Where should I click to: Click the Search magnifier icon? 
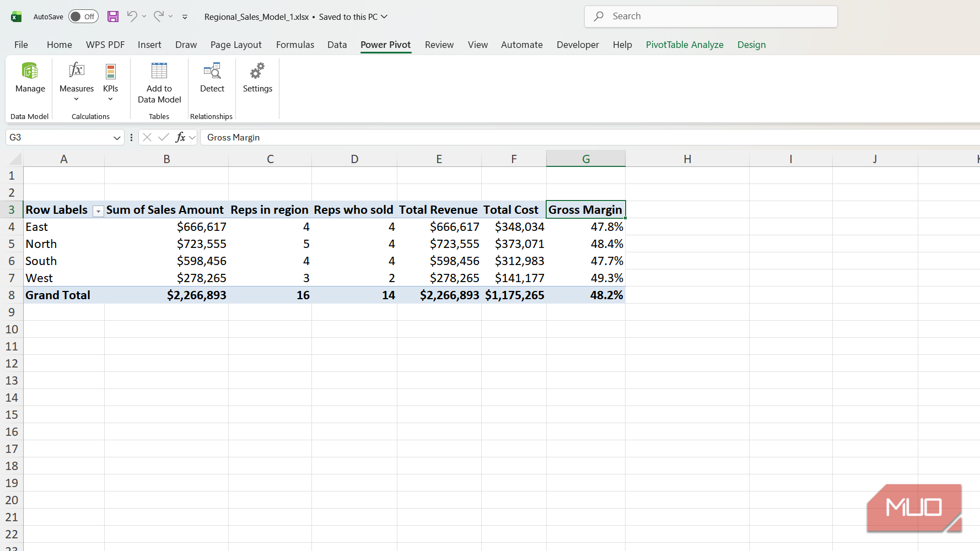point(599,17)
